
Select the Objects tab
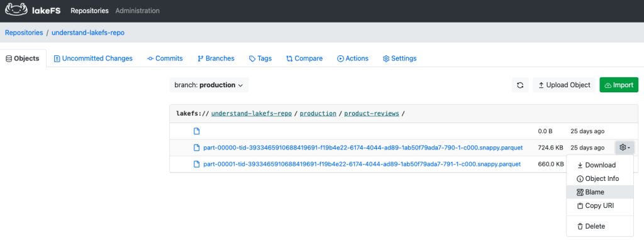click(23, 58)
